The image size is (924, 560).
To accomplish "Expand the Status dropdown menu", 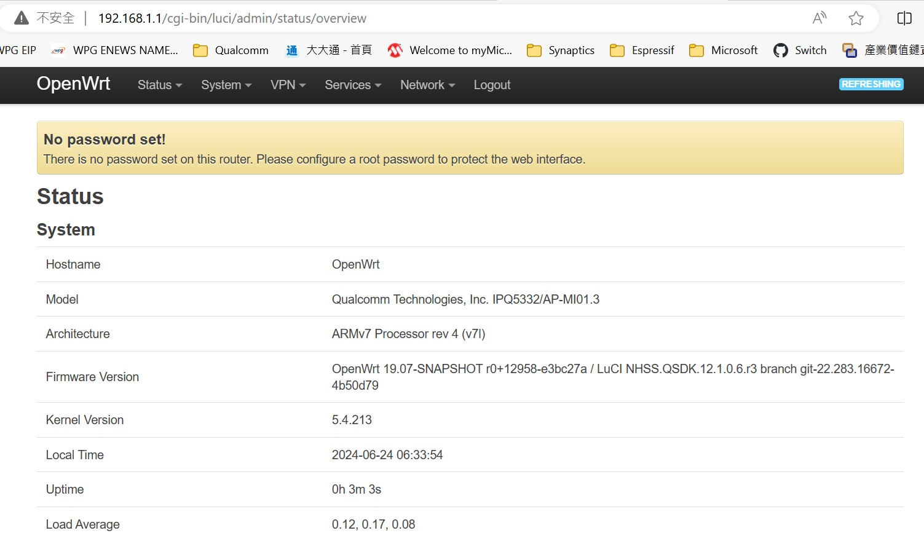I will [x=160, y=85].
